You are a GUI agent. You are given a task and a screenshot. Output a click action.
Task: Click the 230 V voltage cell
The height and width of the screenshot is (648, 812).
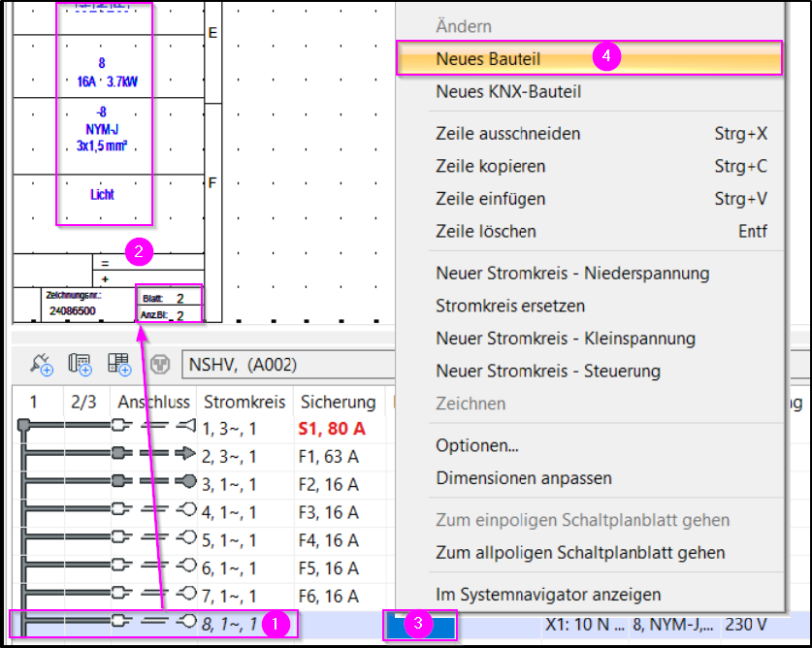click(746, 625)
